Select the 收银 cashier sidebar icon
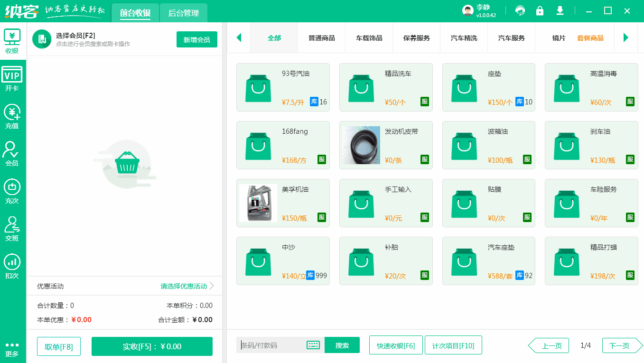This screenshot has height=363, width=644. click(x=12, y=40)
